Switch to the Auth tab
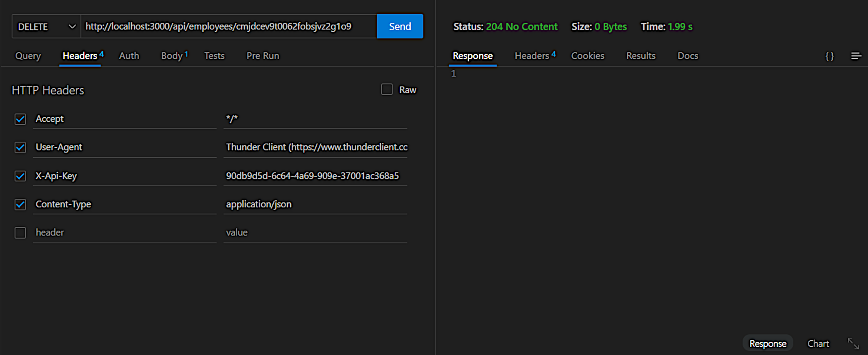868x355 pixels. tap(129, 56)
